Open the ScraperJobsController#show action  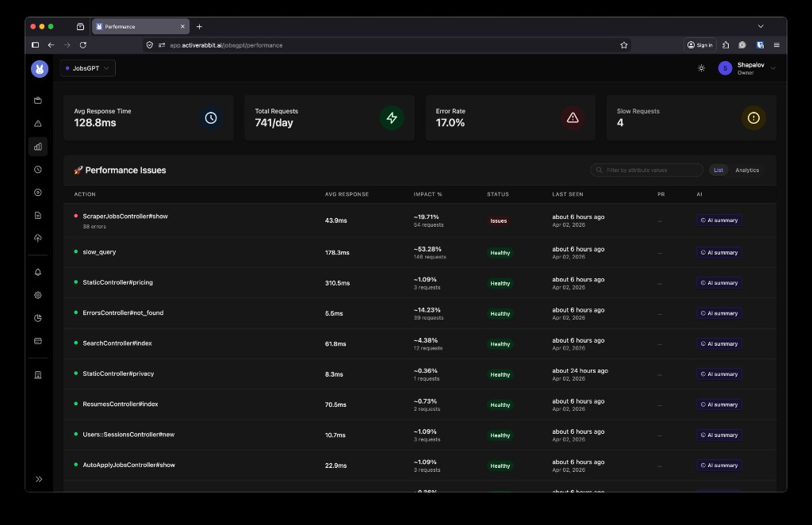pyautogui.click(x=124, y=217)
